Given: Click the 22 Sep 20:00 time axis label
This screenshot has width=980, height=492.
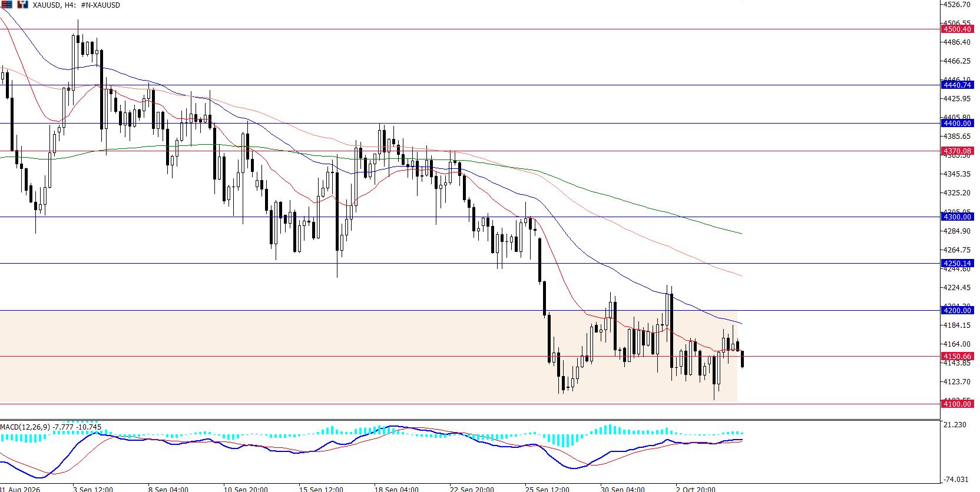Looking at the screenshot, I should pos(472,488).
